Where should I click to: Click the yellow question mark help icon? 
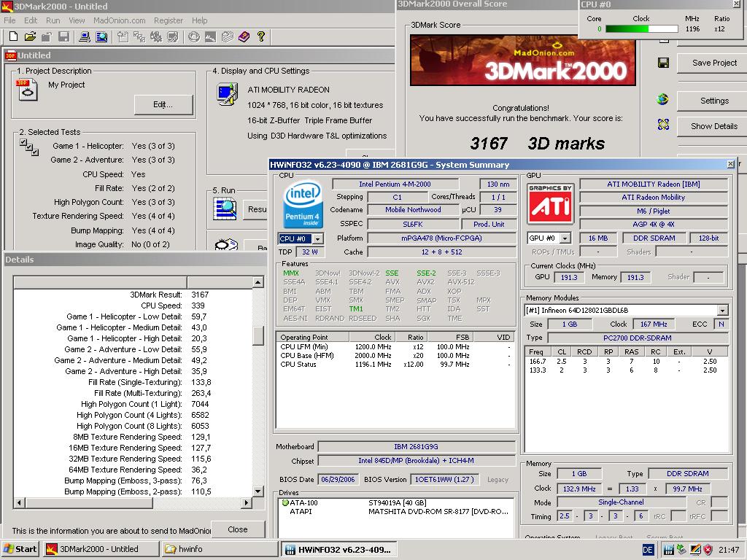coord(260,36)
